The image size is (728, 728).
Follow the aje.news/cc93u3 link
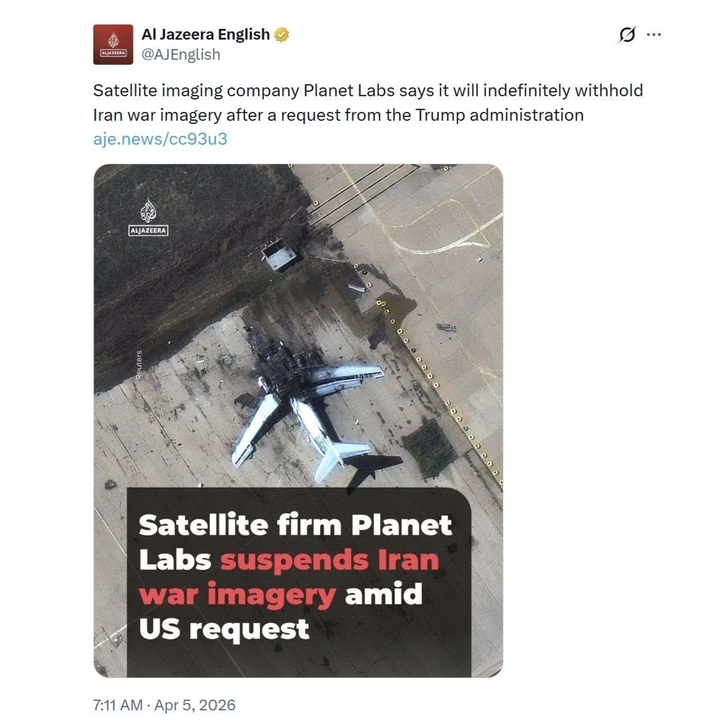pos(160,139)
